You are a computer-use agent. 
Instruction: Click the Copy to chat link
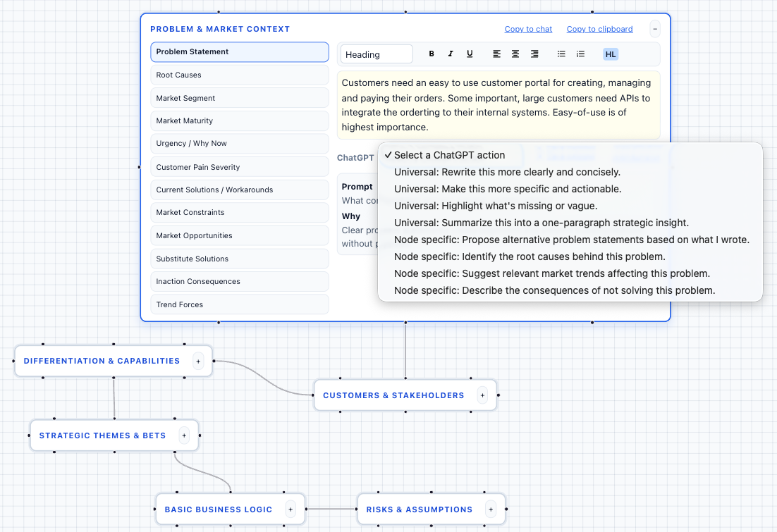pos(528,29)
